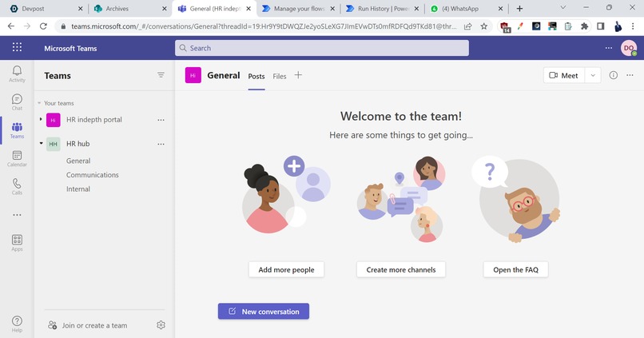This screenshot has width=644, height=338.
Task: Click the Add more people button
Action: (286, 270)
